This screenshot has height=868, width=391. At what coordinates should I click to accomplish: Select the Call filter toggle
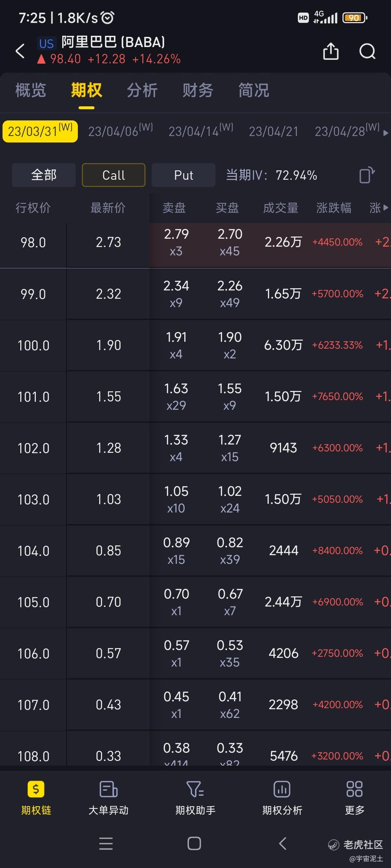click(x=114, y=175)
